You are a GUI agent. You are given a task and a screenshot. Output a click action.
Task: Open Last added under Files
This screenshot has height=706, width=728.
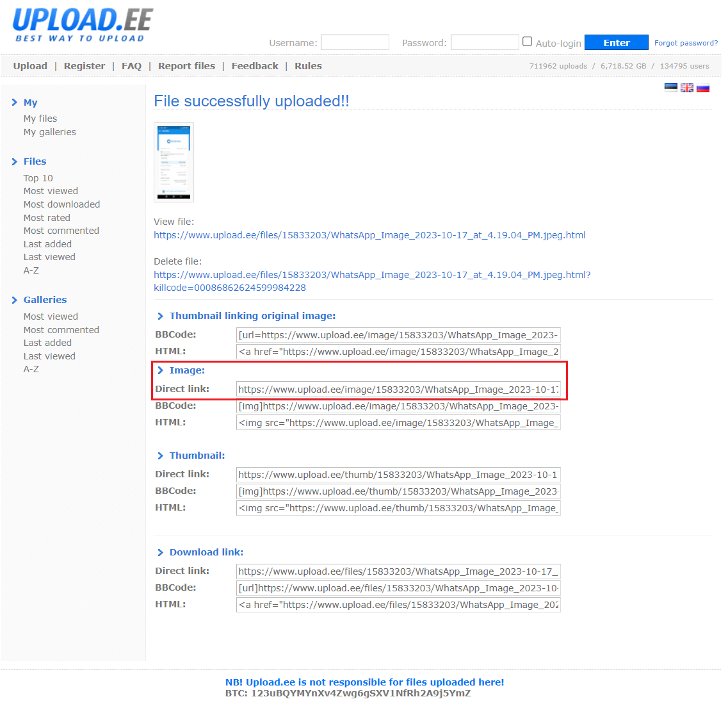(47, 244)
